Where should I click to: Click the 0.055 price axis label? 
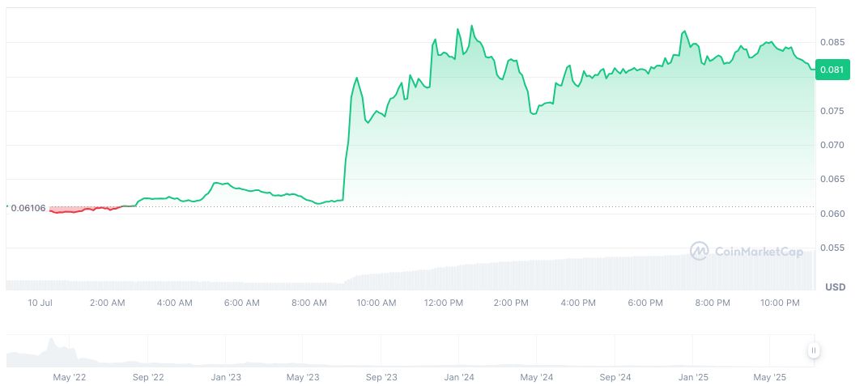pyautogui.click(x=832, y=248)
